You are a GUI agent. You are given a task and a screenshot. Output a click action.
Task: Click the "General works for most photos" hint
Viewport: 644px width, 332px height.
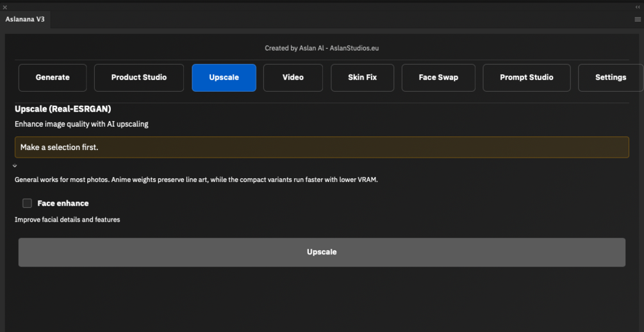pos(196,180)
